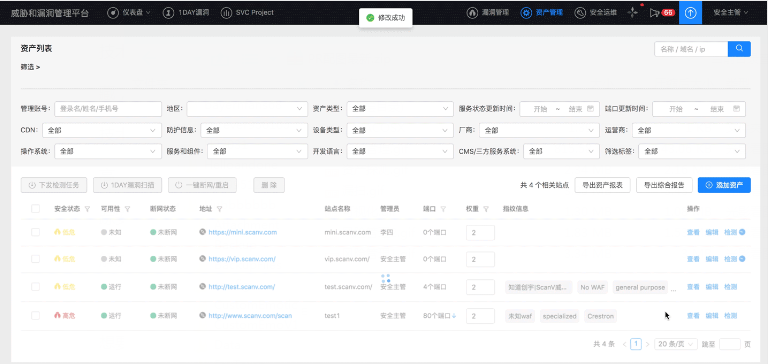Click page 1 in pagination

coord(636,344)
